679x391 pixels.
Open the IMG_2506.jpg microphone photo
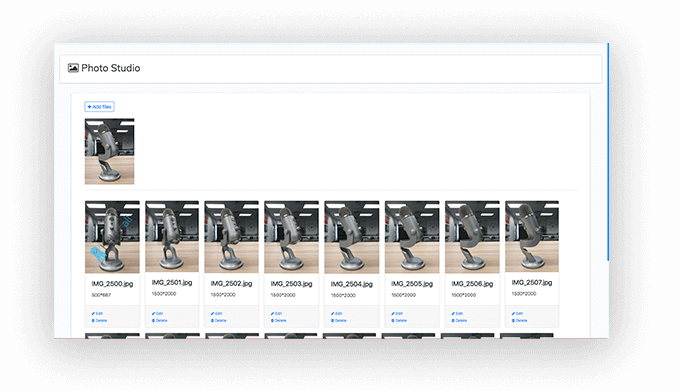click(472, 237)
